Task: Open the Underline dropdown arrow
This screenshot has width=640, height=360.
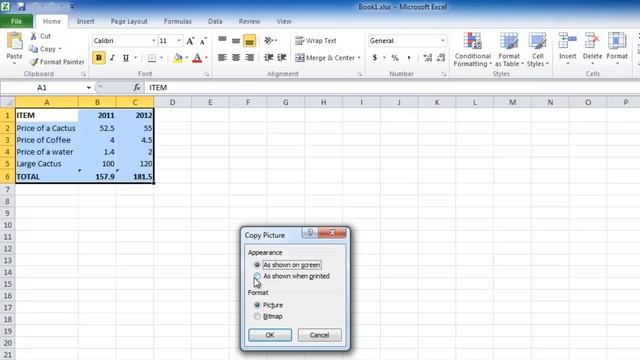Action: pyautogui.click(x=135, y=58)
